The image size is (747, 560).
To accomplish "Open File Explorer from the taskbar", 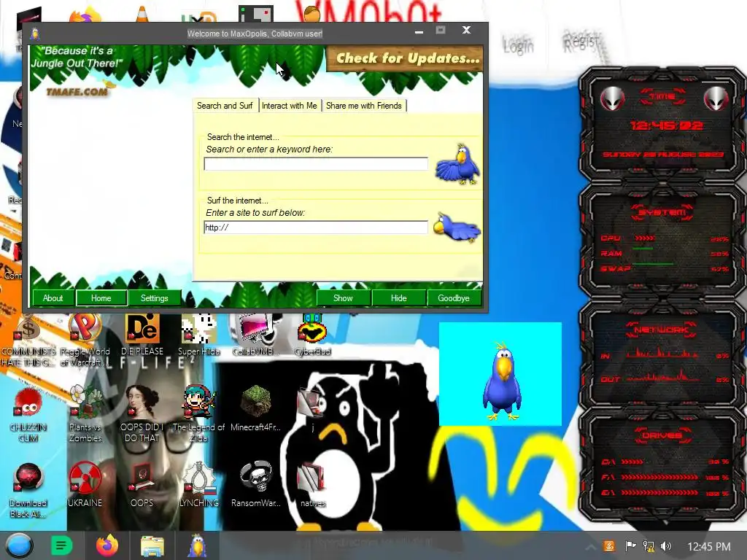I will pos(152,546).
